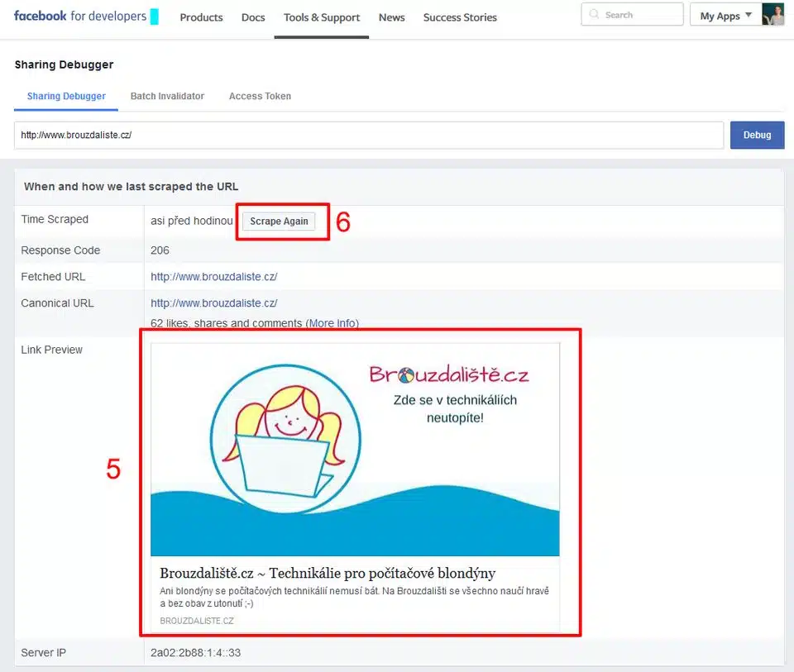Go to the News section
The image size is (794, 672).
(391, 17)
